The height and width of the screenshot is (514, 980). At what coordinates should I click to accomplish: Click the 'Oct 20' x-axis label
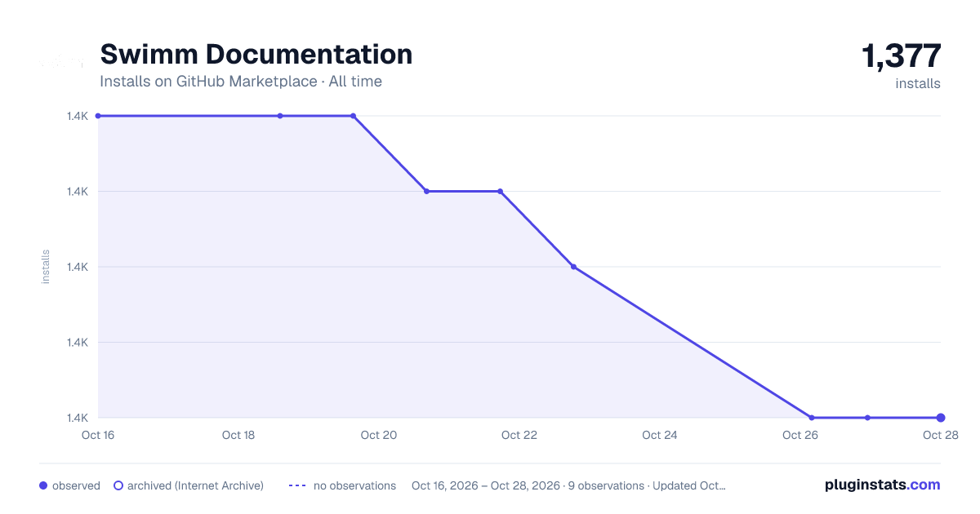coord(379,435)
